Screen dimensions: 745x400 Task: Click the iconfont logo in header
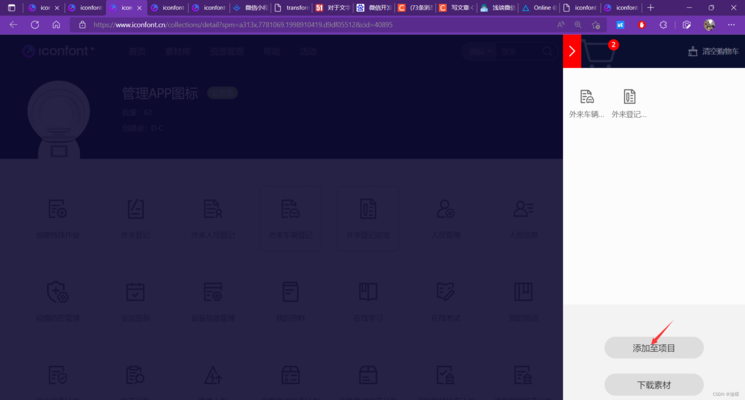[x=60, y=51]
